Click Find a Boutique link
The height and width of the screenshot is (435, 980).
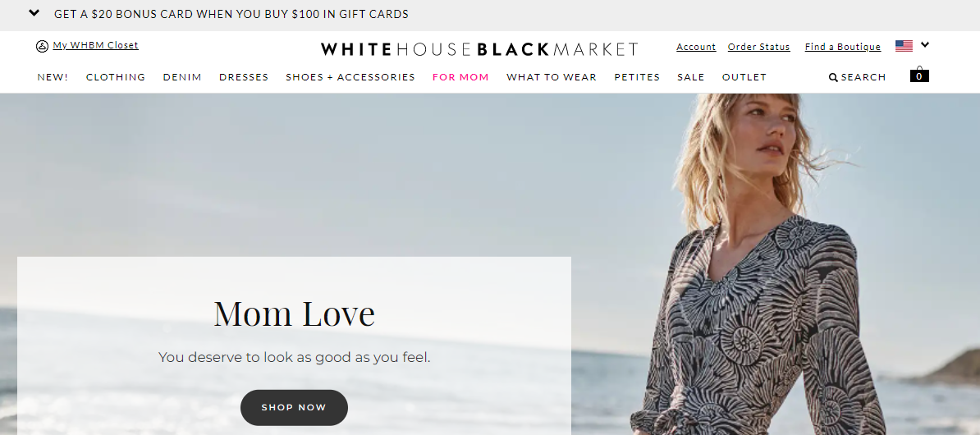(x=842, y=47)
